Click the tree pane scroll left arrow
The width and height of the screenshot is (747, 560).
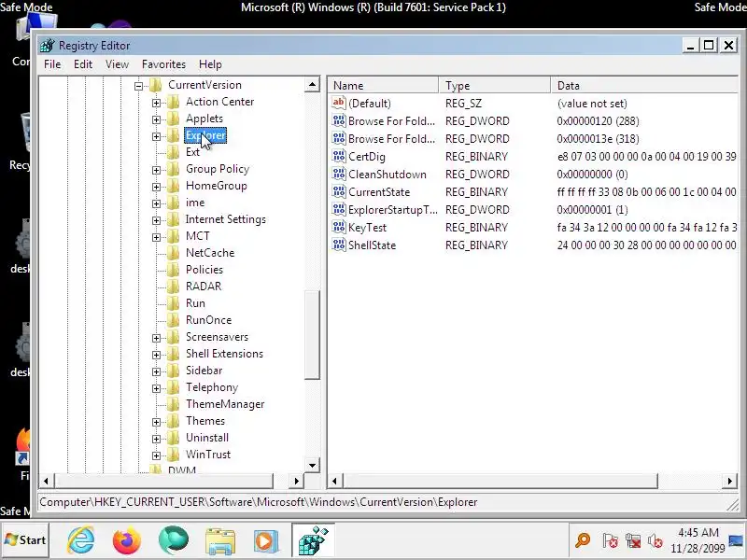46,481
